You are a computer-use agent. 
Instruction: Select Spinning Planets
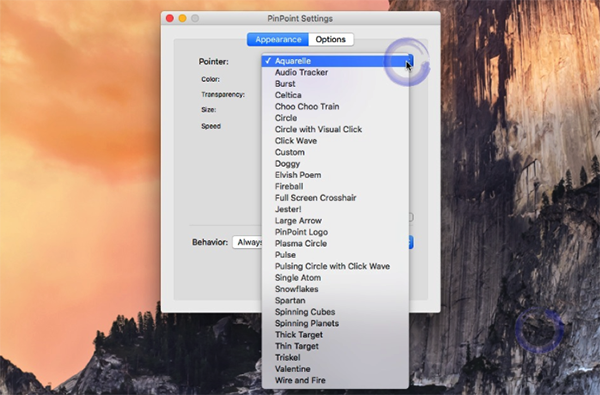[x=335, y=323]
